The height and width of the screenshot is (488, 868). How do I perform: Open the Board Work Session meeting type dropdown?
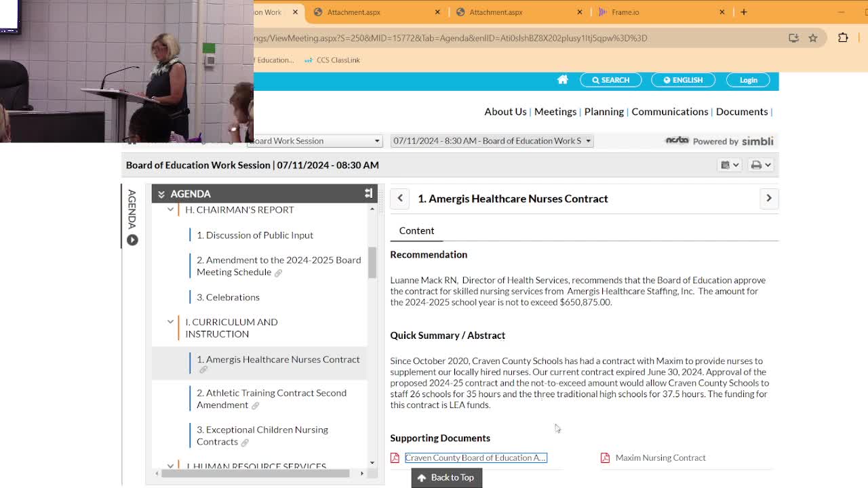pyautogui.click(x=315, y=141)
